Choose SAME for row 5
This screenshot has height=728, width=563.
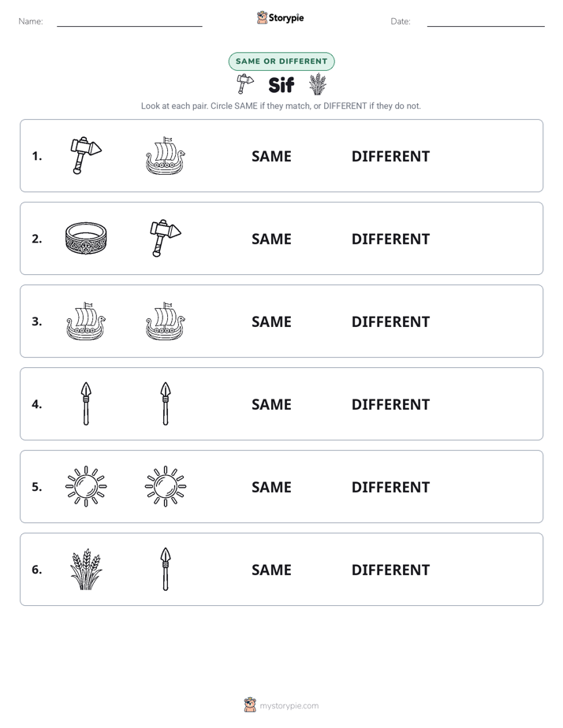(x=271, y=487)
